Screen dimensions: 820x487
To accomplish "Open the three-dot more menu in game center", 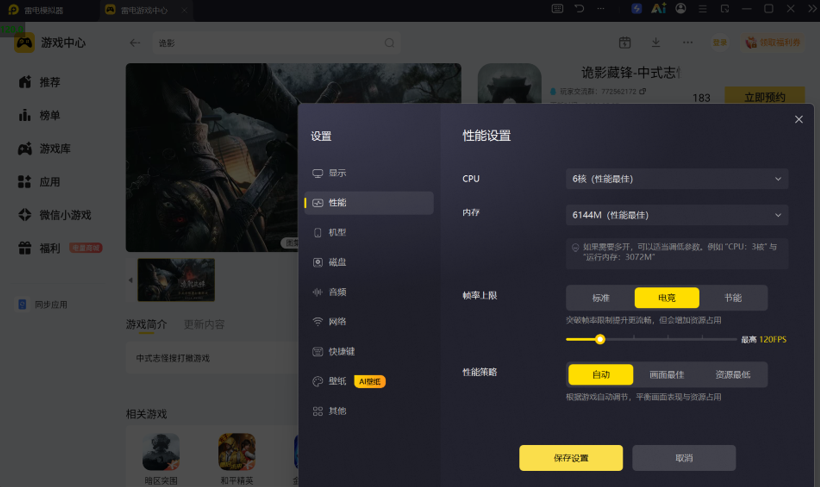I will (x=688, y=42).
